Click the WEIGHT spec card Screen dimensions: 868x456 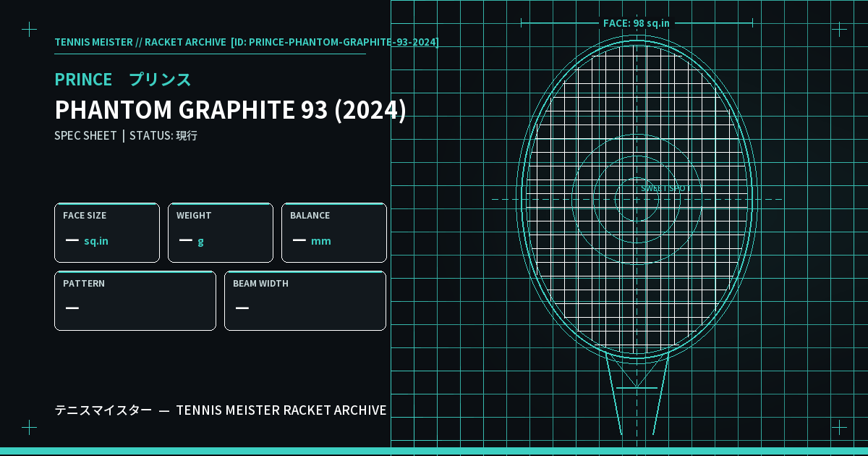(x=221, y=232)
